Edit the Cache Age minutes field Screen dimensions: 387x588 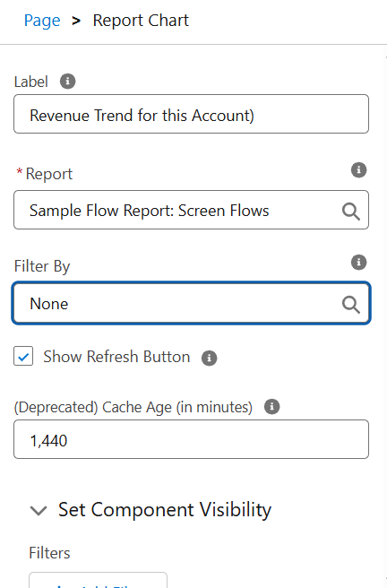[191, 439]
